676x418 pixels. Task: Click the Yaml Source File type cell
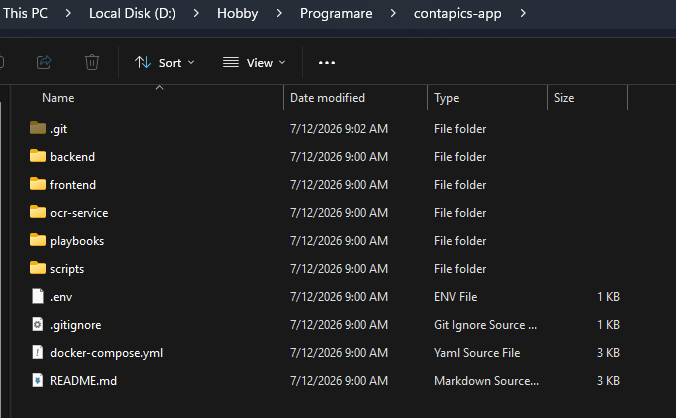pos(477,352)
